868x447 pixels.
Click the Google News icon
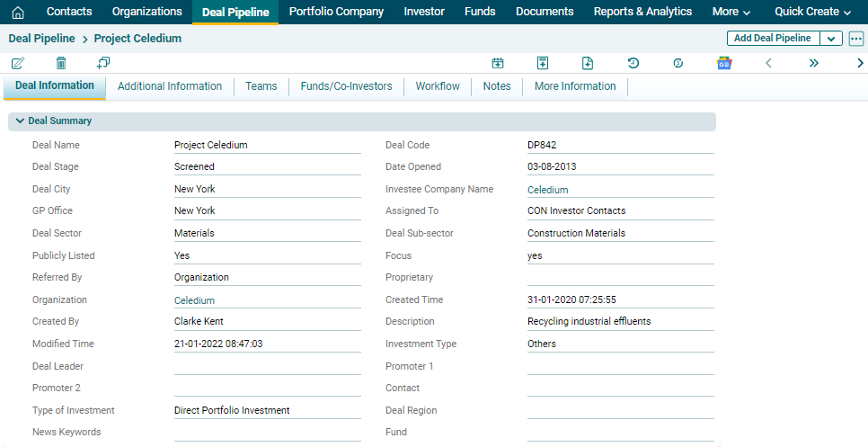pos(723,63)
